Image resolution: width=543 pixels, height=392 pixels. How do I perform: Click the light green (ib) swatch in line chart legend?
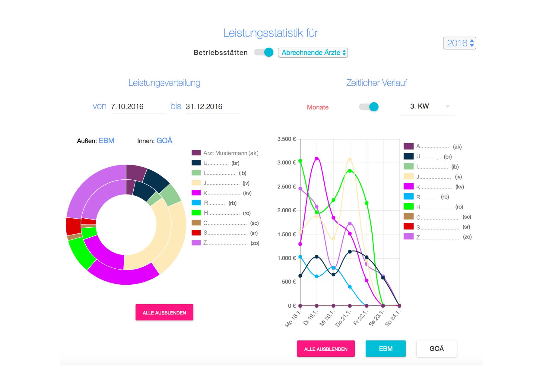[x=408, y=166]
